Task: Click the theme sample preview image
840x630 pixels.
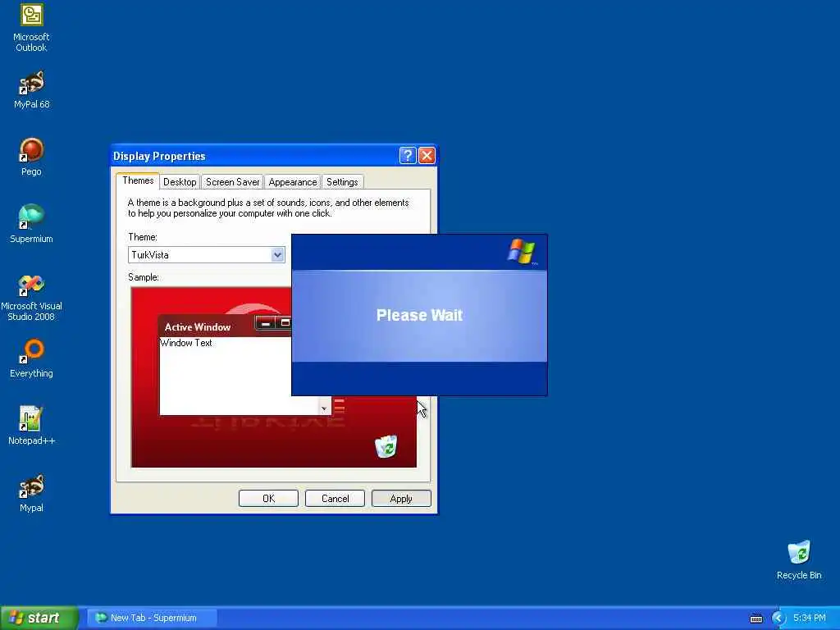Action: (274, 377)
